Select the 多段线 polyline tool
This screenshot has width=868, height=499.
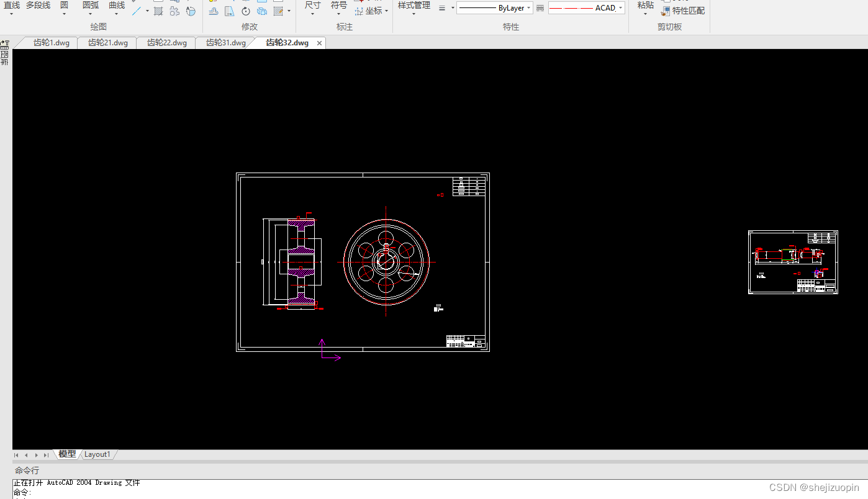pyautogui.click(x=38, y=6)
